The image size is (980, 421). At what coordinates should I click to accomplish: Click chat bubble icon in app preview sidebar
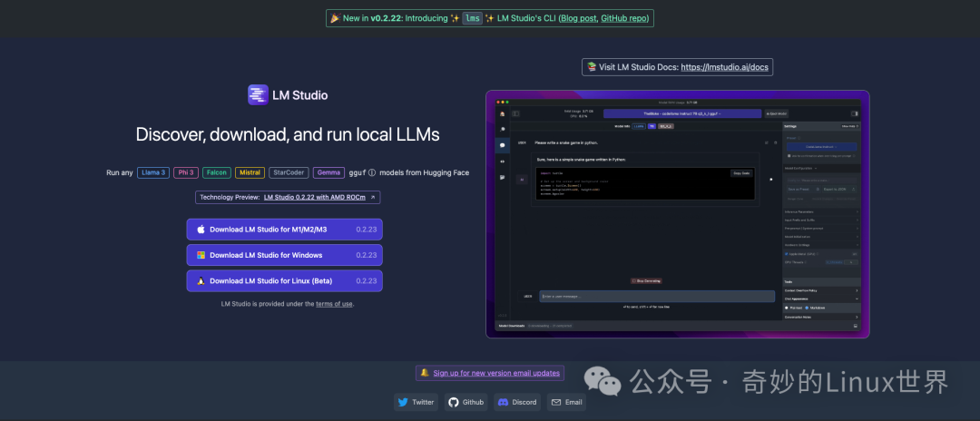502,145
